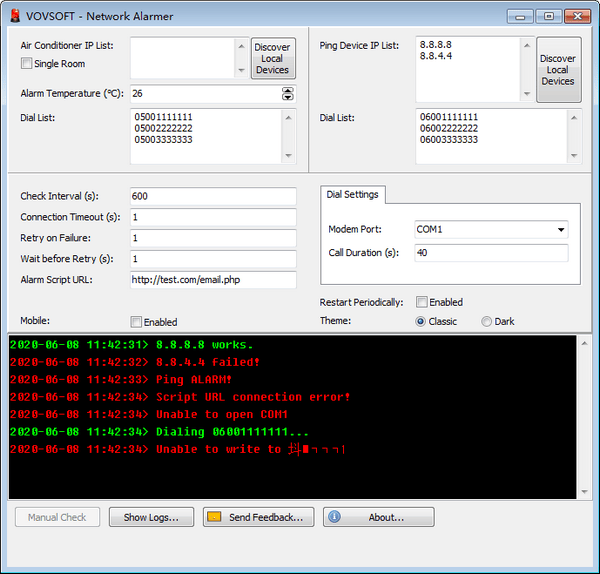Image resolution: width=600 pixels, height=574 pixels.
Task: Click Discover Local Devices for ping devices
Action: [x=558, y=70]
